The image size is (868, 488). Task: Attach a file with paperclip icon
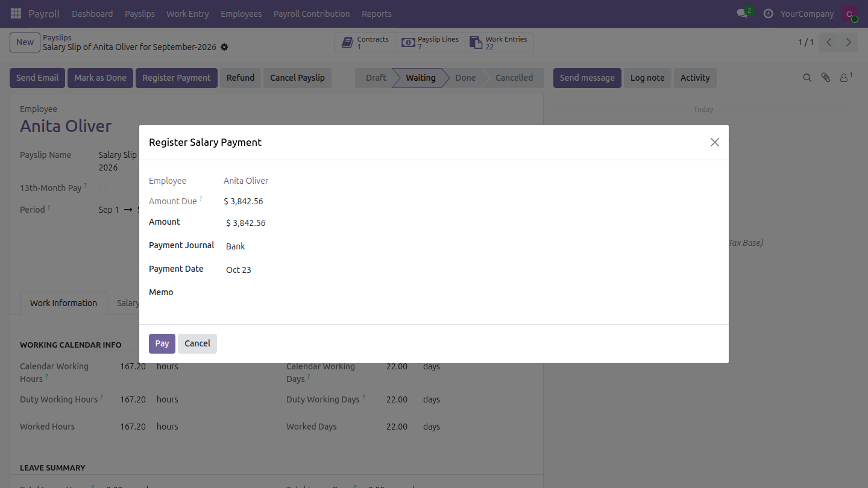click(826, 78)
